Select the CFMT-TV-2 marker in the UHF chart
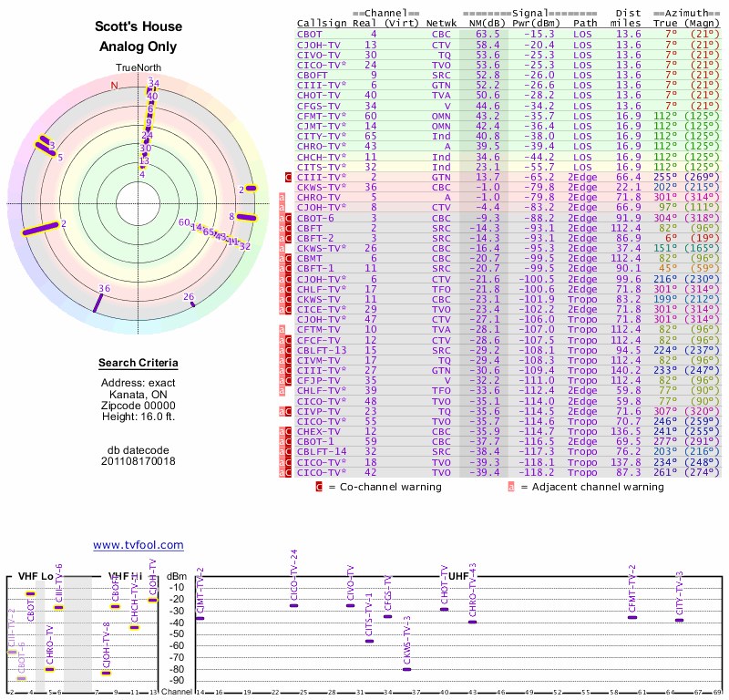This screenshot has height=700, width=729. click(x=632, y=617)
